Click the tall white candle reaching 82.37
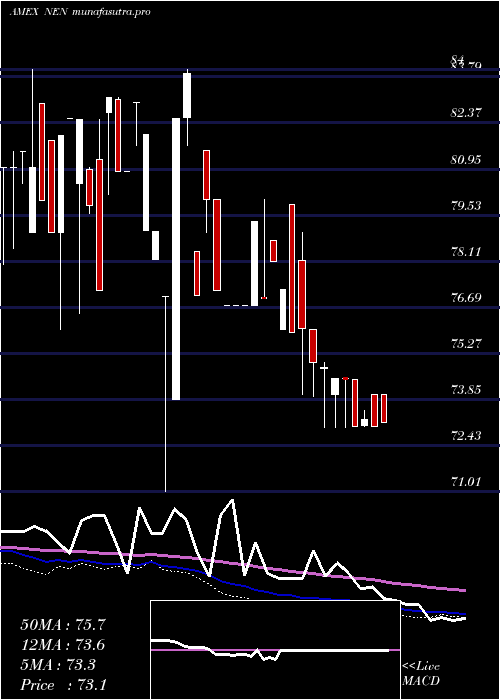The image size is (500, 700). (176, 259)
